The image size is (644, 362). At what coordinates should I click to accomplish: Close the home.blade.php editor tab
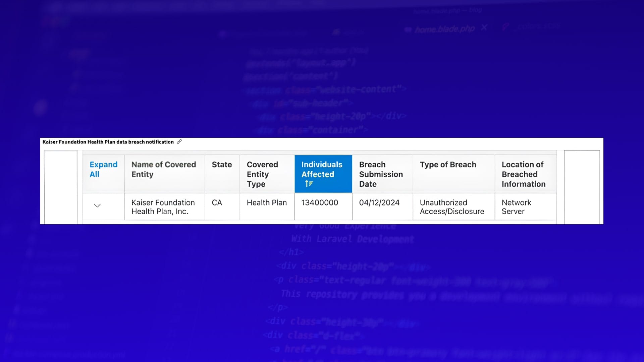pos(484,27)
